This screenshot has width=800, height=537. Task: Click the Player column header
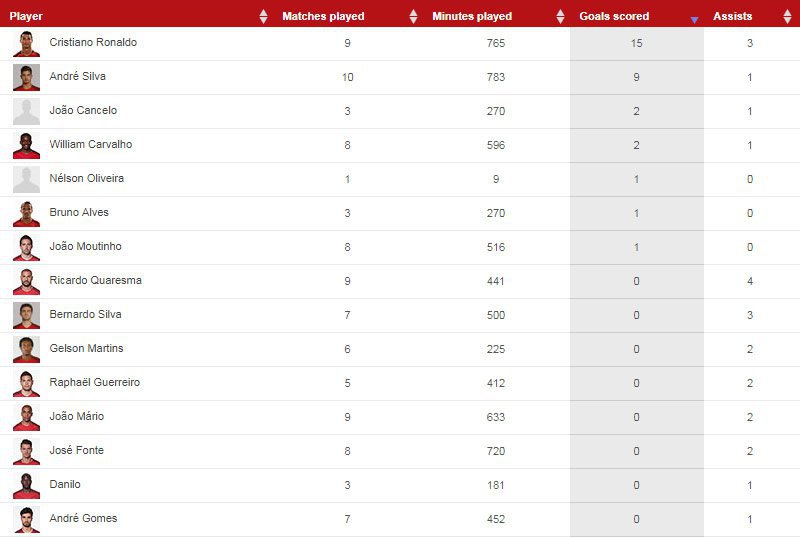pos(26,16)
